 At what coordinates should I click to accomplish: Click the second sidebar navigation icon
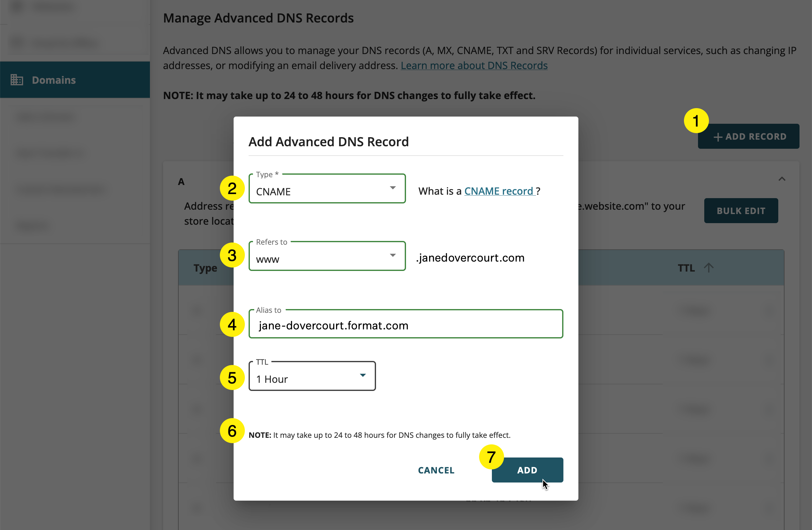click(x=17, y=42)
